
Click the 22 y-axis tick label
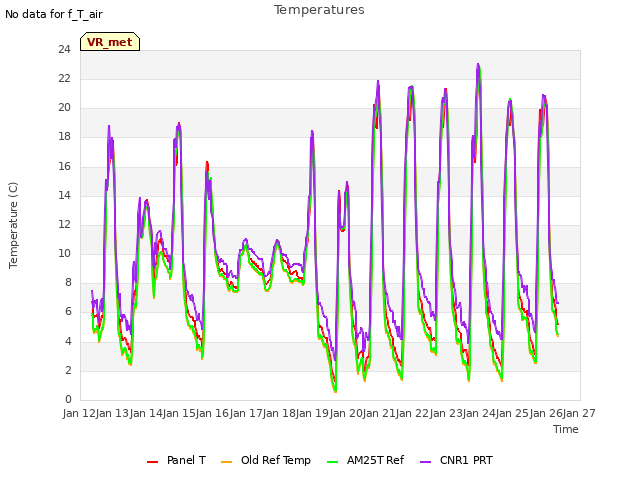(x=64, y=78)
